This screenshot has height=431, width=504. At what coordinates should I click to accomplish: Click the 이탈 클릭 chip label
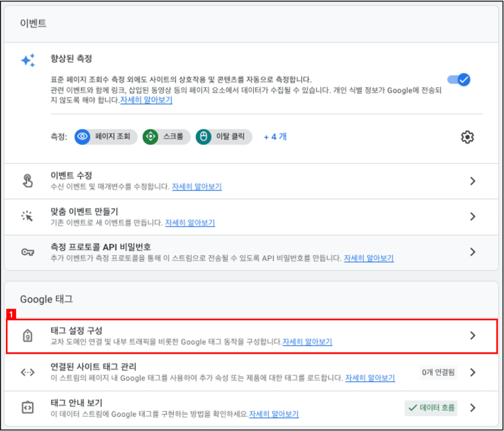pos(230,136)
